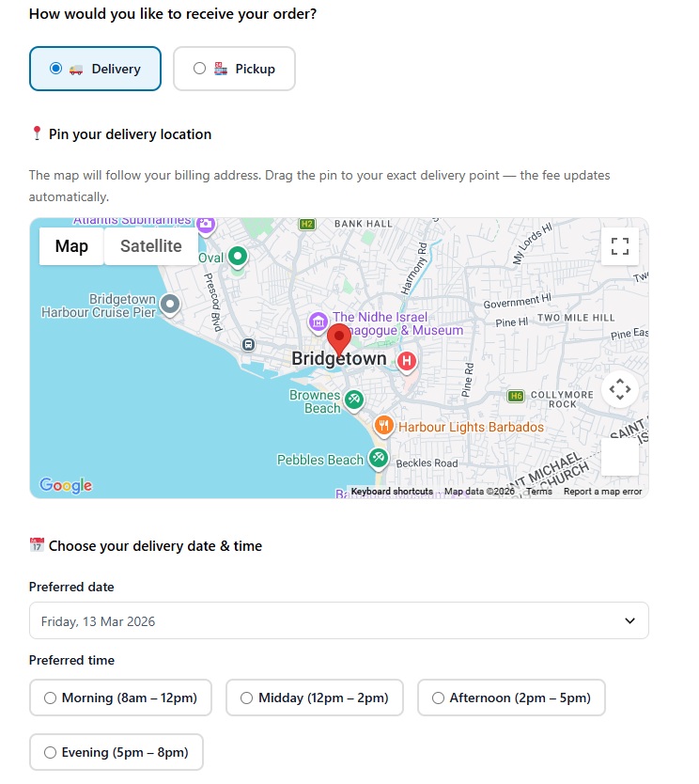Click the Brownes Beach marker icon

pos(353,400)
